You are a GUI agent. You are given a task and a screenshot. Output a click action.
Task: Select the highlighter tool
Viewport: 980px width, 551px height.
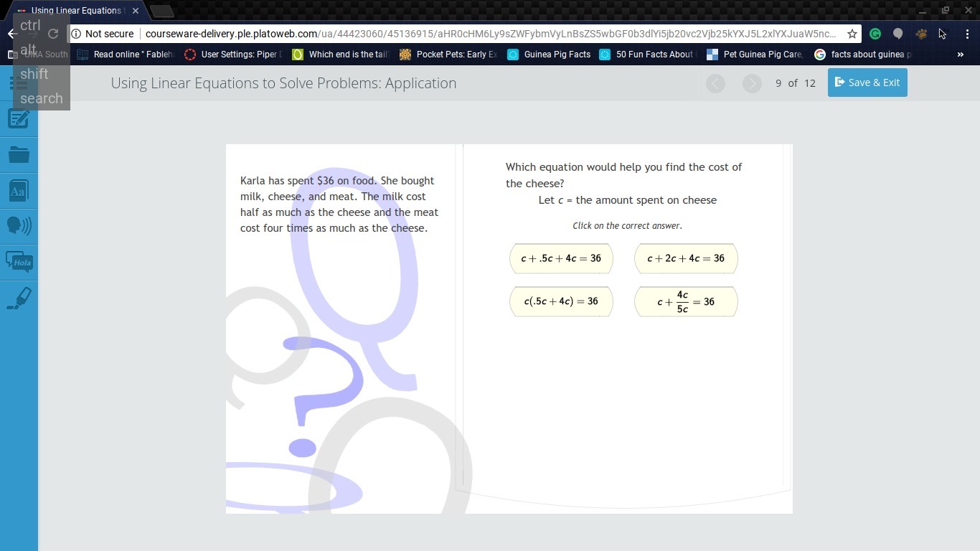tap(19, 298)
